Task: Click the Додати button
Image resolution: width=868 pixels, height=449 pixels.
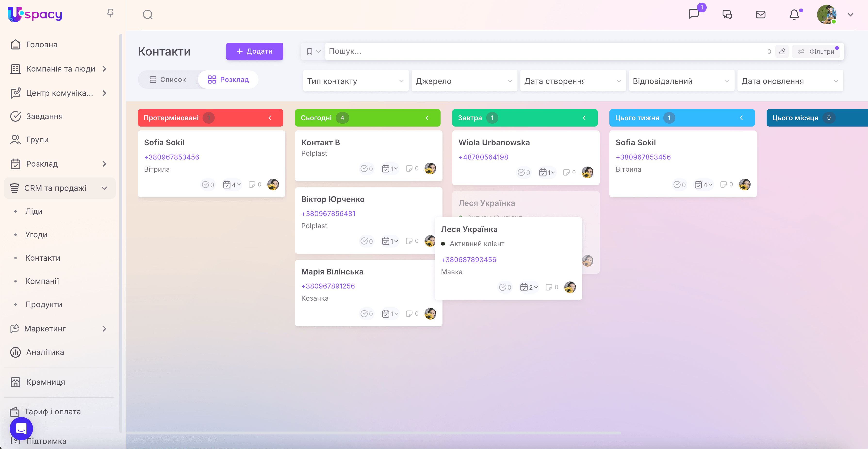Action: (x=254, y=51)
